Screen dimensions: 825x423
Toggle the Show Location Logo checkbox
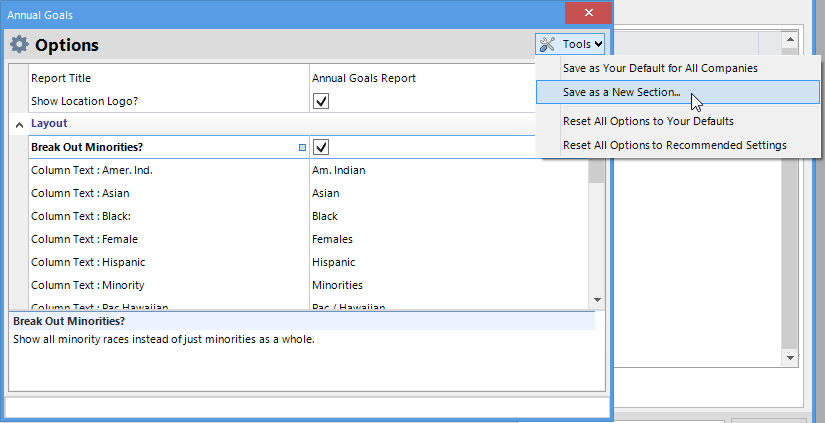[321, 101]
